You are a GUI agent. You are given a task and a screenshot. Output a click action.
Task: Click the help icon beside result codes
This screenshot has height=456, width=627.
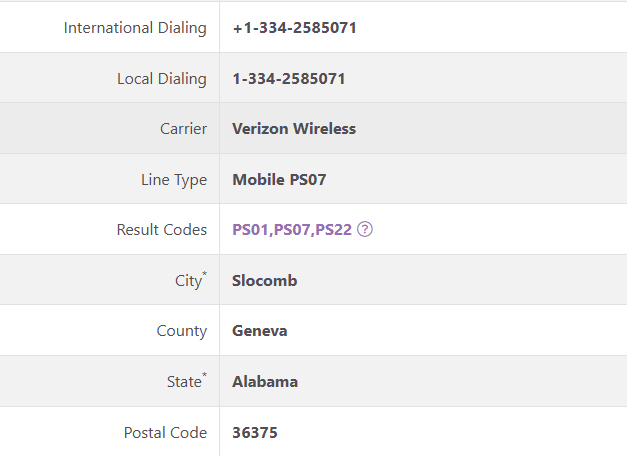point(365,229)
